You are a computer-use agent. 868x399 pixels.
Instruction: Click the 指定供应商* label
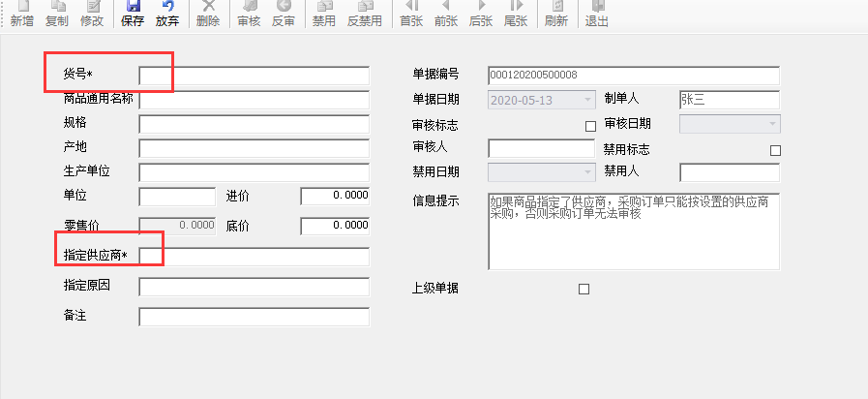pyautogui.click(x=95, y=256)
